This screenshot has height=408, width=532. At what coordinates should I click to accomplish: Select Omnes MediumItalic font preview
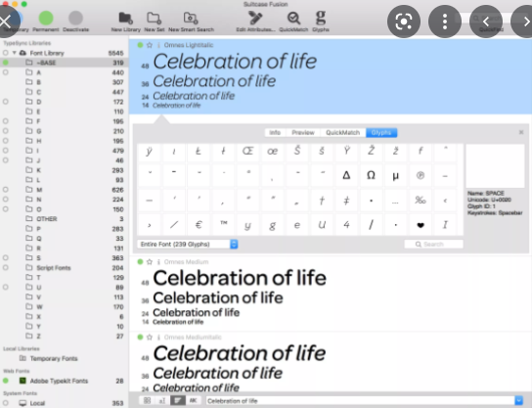click(x=331, y=363)
